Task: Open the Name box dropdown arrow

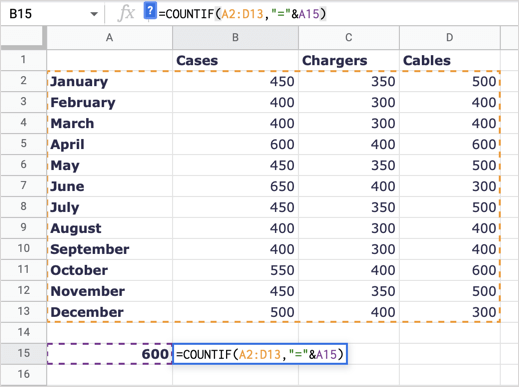Action: [94, 14]
